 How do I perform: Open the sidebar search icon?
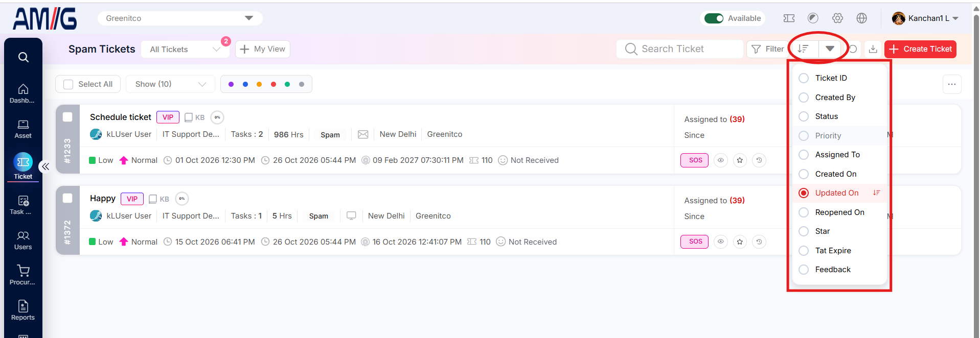pos(23,57)
